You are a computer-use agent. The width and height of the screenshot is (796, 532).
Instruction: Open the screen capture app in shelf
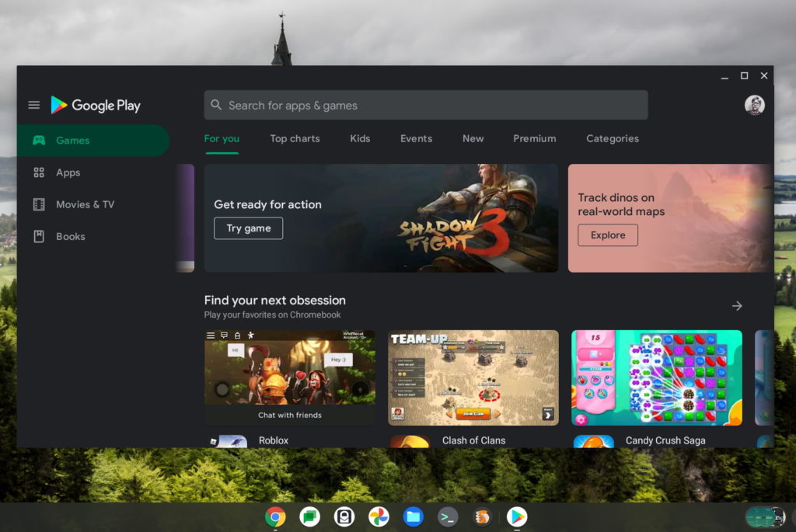pyautogui.click(x=344, y=516)
